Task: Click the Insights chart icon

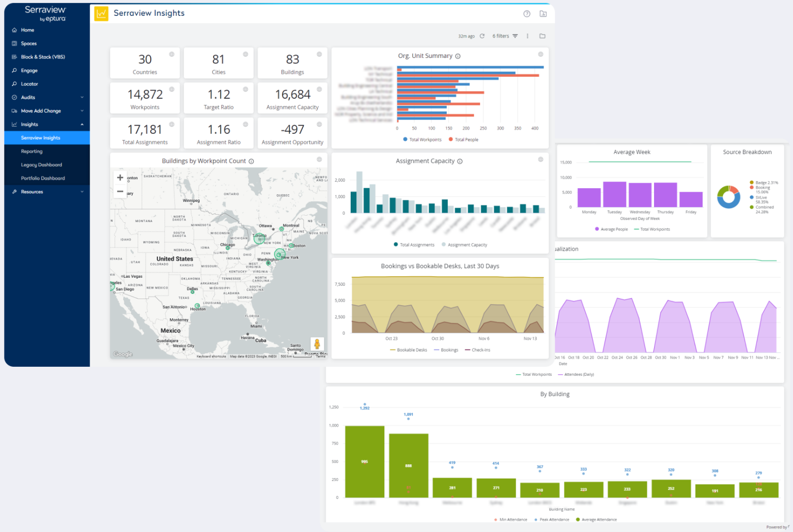Action: tap(14, 125)
